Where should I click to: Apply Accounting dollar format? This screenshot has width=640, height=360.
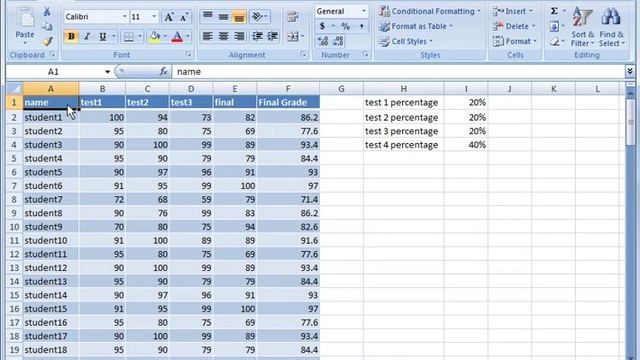(x=322, y=27)
